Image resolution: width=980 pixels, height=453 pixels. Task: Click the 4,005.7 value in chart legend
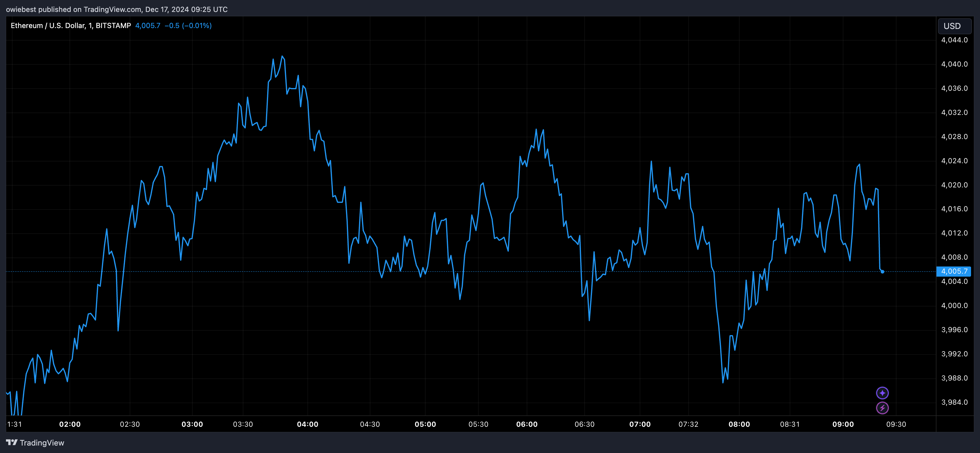(x=148, y=25)
